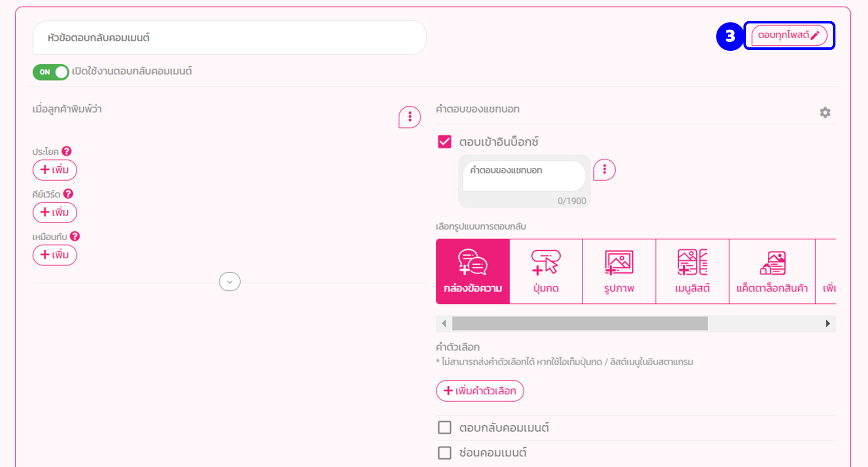The image size is (868, 467).
Task: Select the แค็ตตาล็อกสินค้า product catalog format
Action: coord(772,271)
